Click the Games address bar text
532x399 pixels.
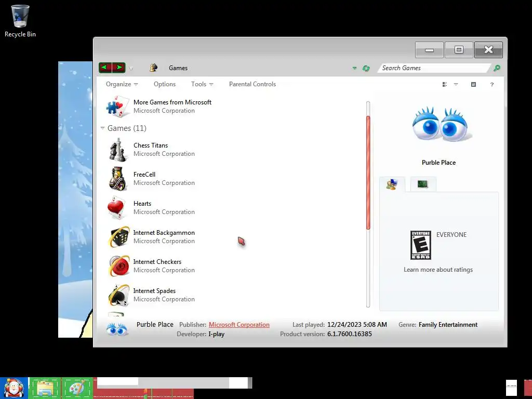(178, 68)
